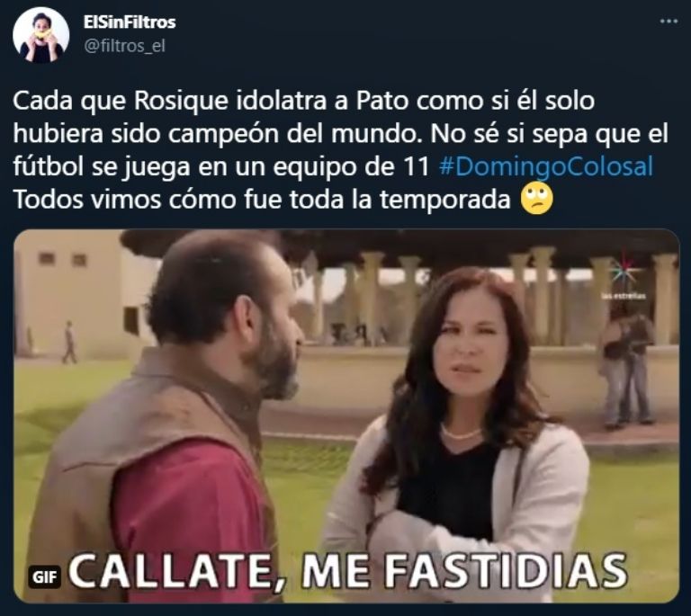Click the line starting with Todos vimos
The height and width of the screenshot is (616, 691).
tap(282, 200)
